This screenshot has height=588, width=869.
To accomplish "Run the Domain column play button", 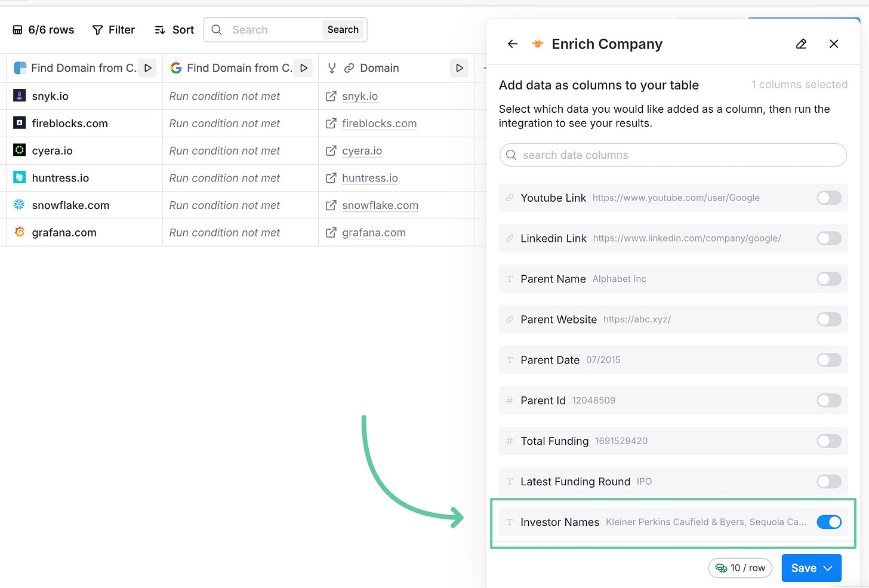I will coord(459,68).
